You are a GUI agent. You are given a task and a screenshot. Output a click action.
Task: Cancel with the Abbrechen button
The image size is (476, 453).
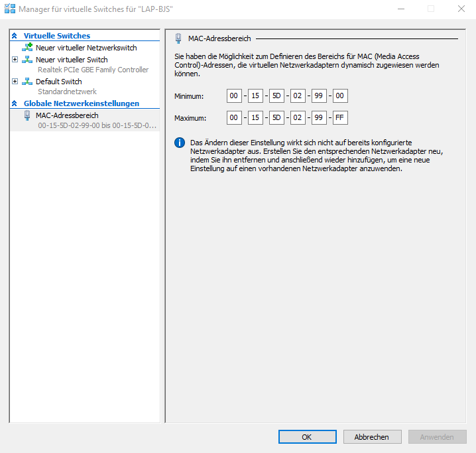372,437
